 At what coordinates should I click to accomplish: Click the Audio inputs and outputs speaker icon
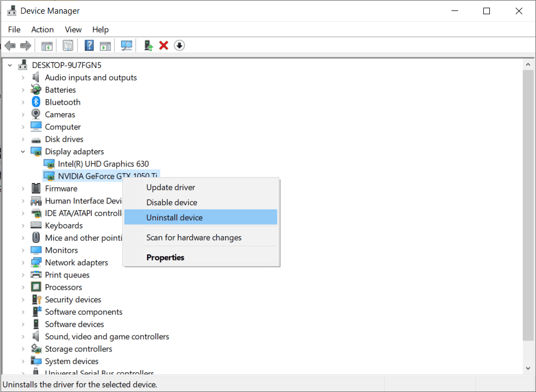click(36, 77)
